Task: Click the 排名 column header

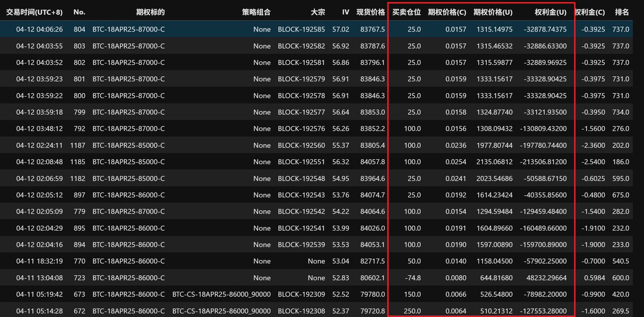Action: 621,12
